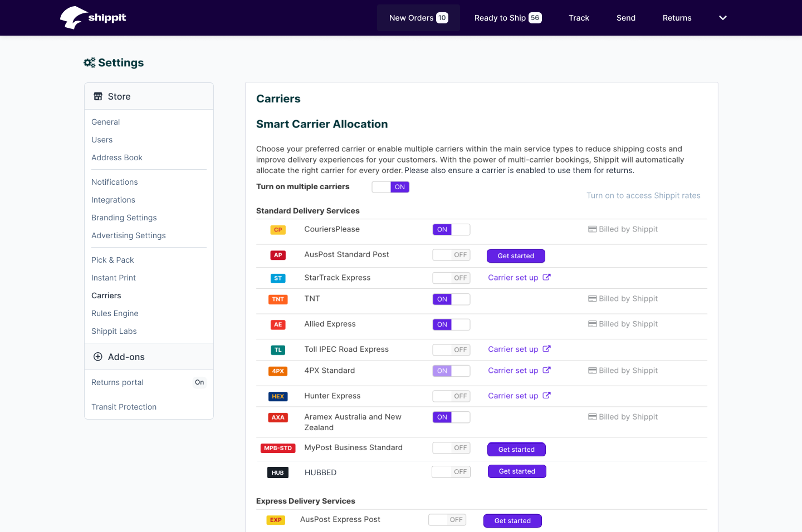Turn off the TNT carrier toggle

(x=451, y=299)
